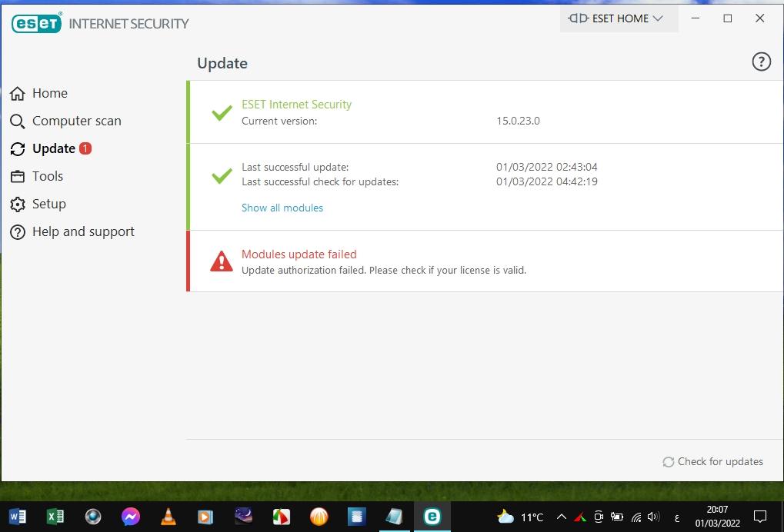Click the red notification badge on Update
This screenshot has width=784, height=532.
tap(85, 148)
